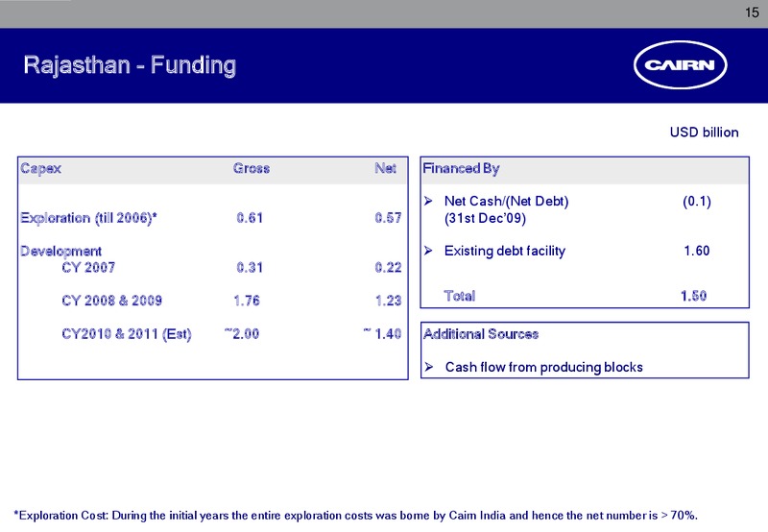Click the 'Additional Sources' heading
This screenshot has height=532, width=768.
[481, 334]
